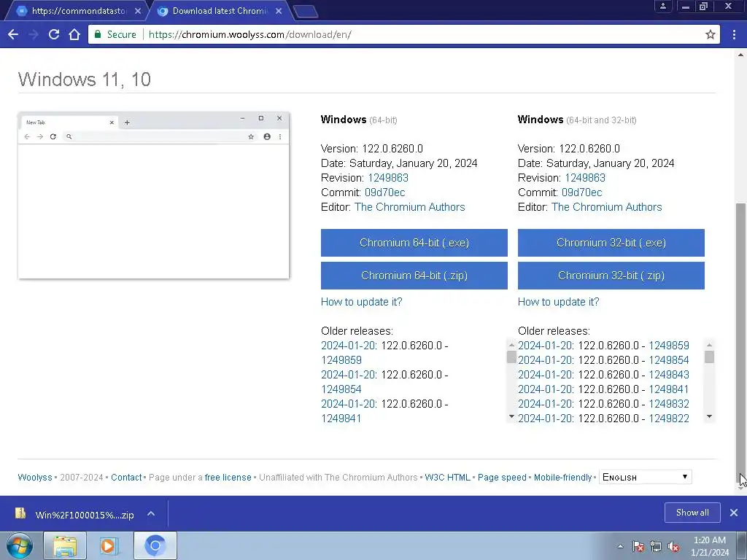The image size is (747, 560).
Task: Open 32-bit older release 1249822
Action: [x=669, y=418]
